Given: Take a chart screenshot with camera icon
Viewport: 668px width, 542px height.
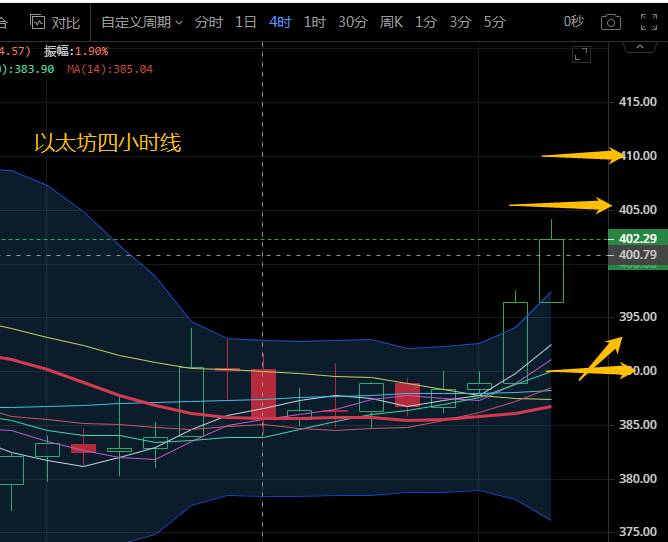Looking at the screenshot, I should click(x=610, y=22).
